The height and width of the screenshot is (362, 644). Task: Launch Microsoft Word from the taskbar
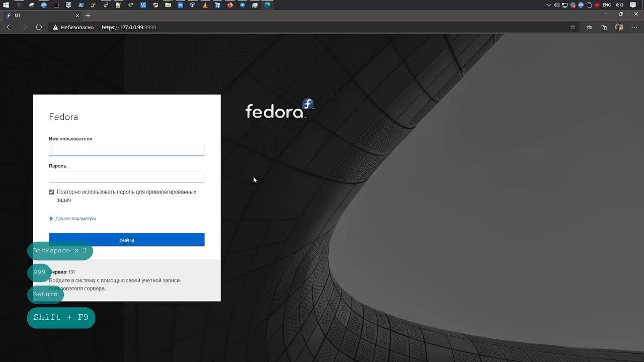(180, 5)
